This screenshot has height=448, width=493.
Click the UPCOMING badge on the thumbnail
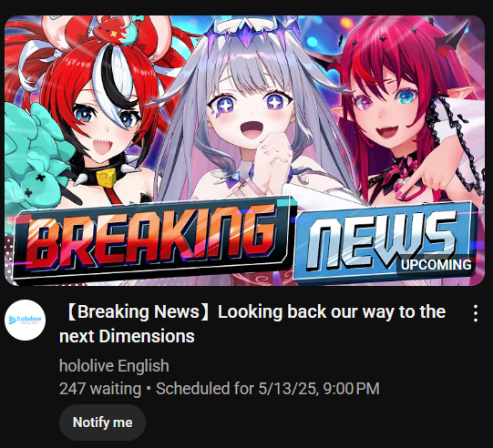(436, 265)
